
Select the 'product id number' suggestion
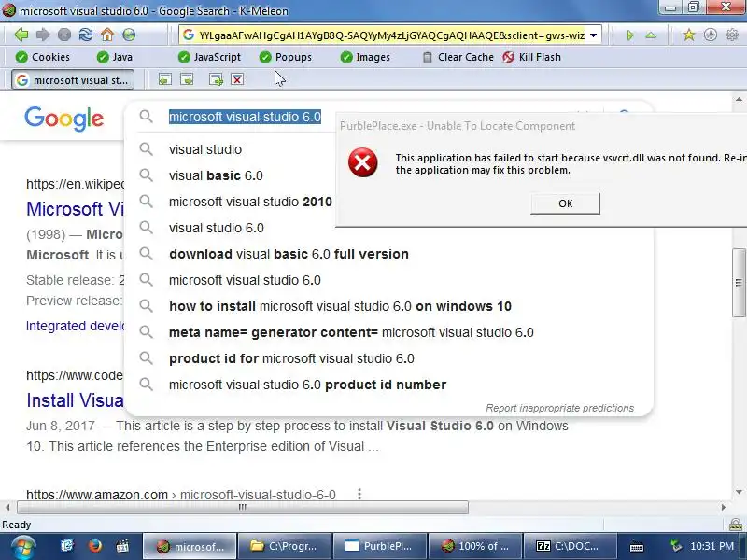point(307,385)
